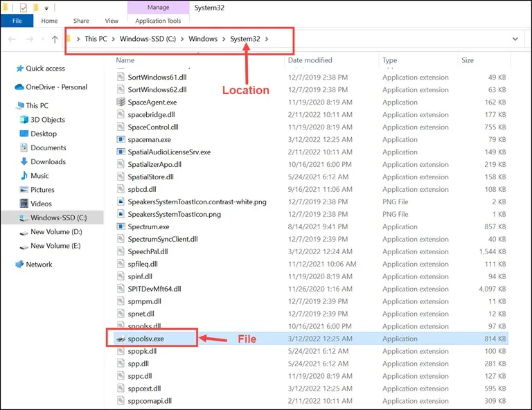Open Pictures in navigation pane

click(x=42, y=190)
